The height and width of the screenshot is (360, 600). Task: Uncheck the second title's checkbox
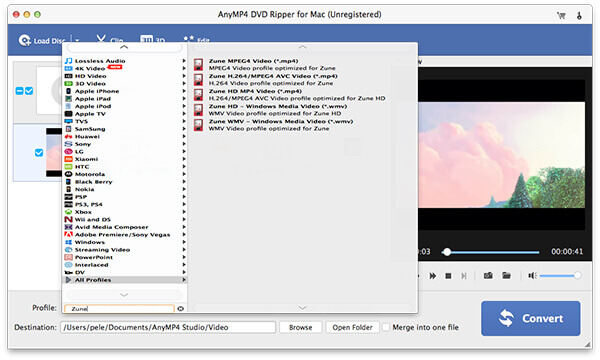coord(39,153)
